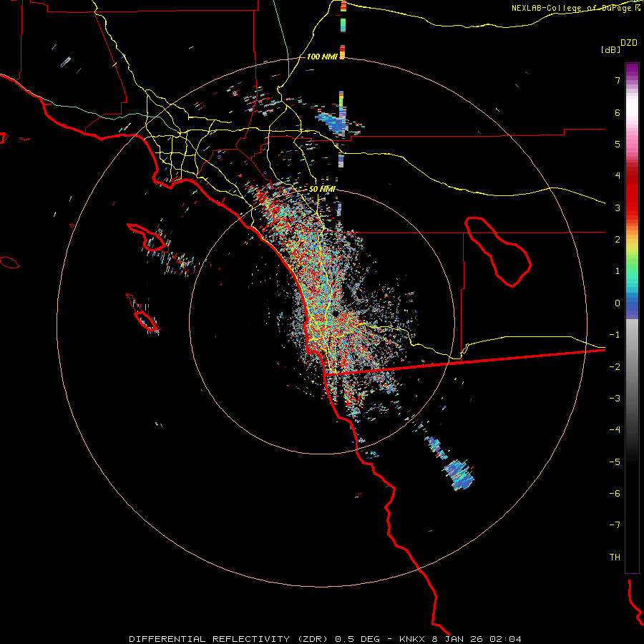The height and width of the screenshot is (644, 644).
Task: Click the "100 NMI" range ring label
Action: click(x=322, y=57)
